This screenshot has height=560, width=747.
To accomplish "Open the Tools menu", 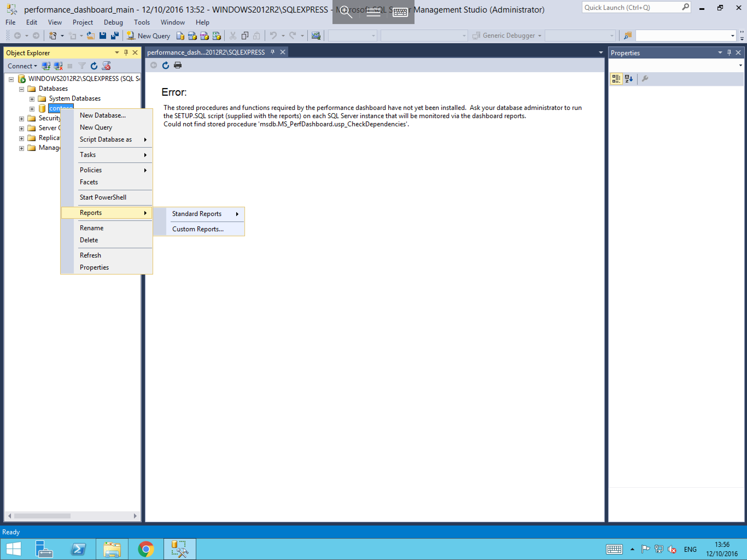I will 142,22.
